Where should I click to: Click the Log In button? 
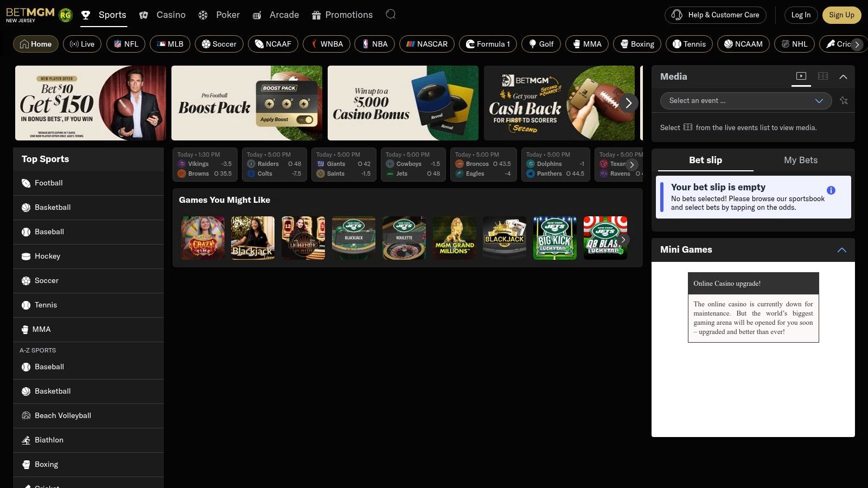tap(801, 15)
